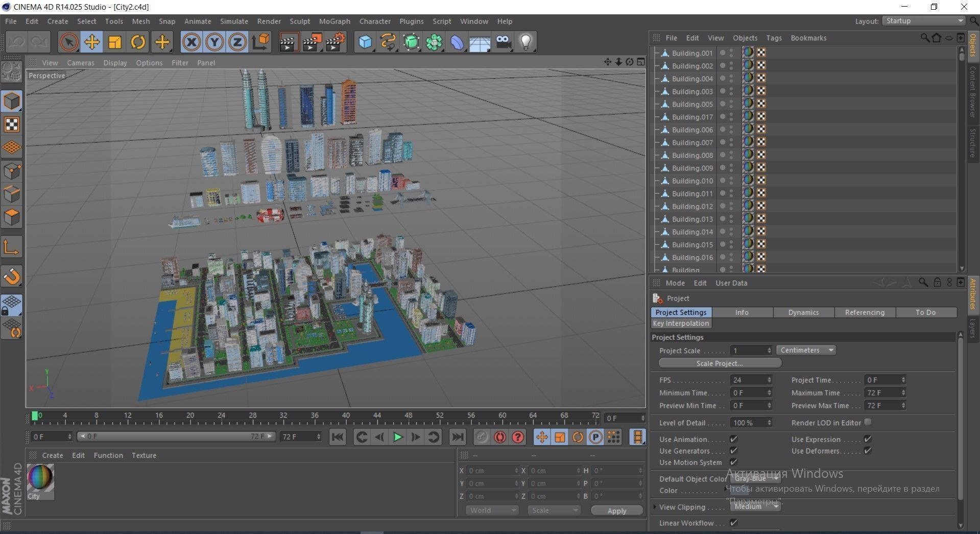Open Edit Render Settings
The image size is (980, 534).
(x=336, y=42)
